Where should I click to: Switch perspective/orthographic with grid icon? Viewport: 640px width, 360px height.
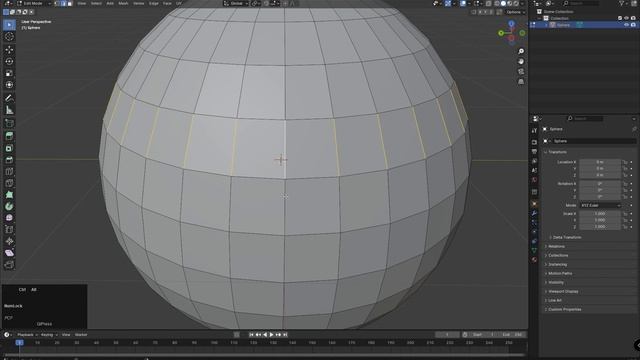tap(521, 82)
